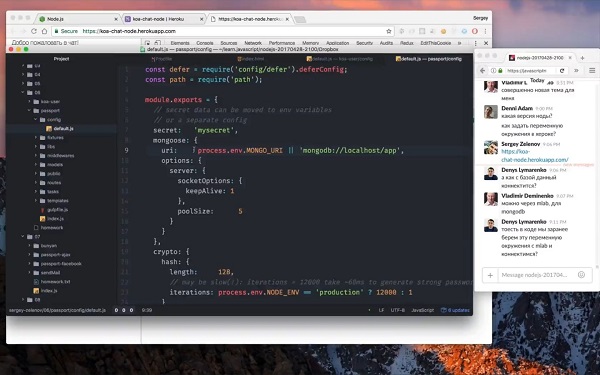Screen dimensions: 600x375
Task: Open DevTools Network tab
Action: (253, 43)
